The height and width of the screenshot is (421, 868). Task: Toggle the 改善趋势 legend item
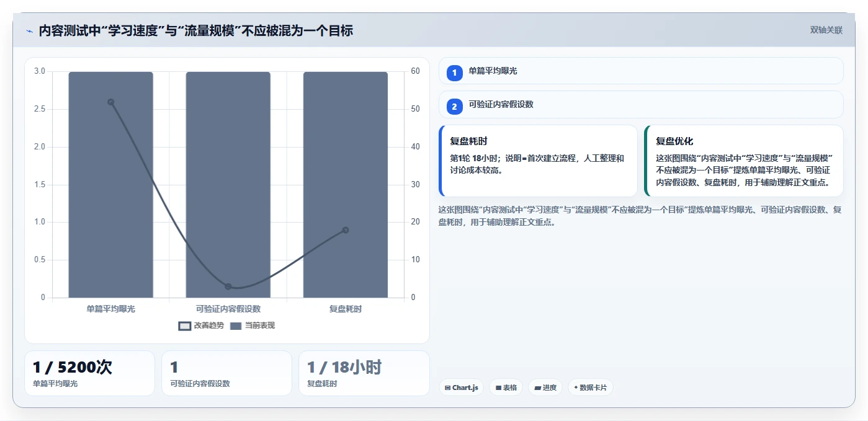pyautogui.click(x=201, y=326)
